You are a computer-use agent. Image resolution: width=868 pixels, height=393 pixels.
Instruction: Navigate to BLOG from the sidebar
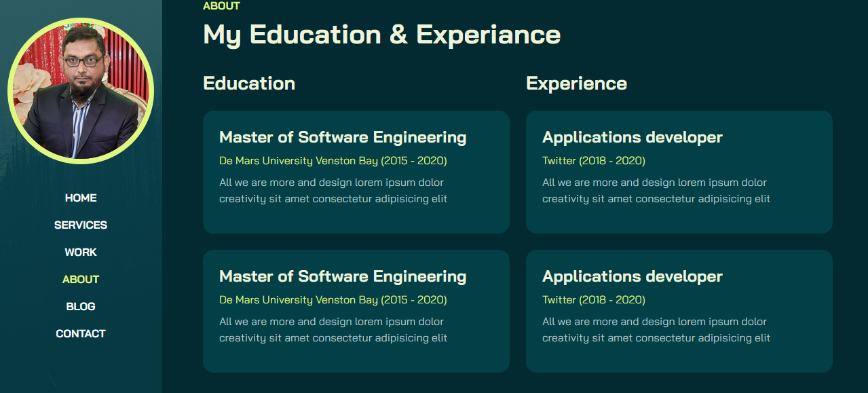pos(81,306)
